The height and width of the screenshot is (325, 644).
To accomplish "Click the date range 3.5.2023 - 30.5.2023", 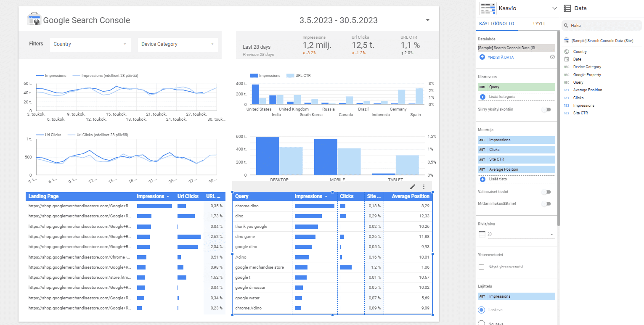I will coord(338,20).
